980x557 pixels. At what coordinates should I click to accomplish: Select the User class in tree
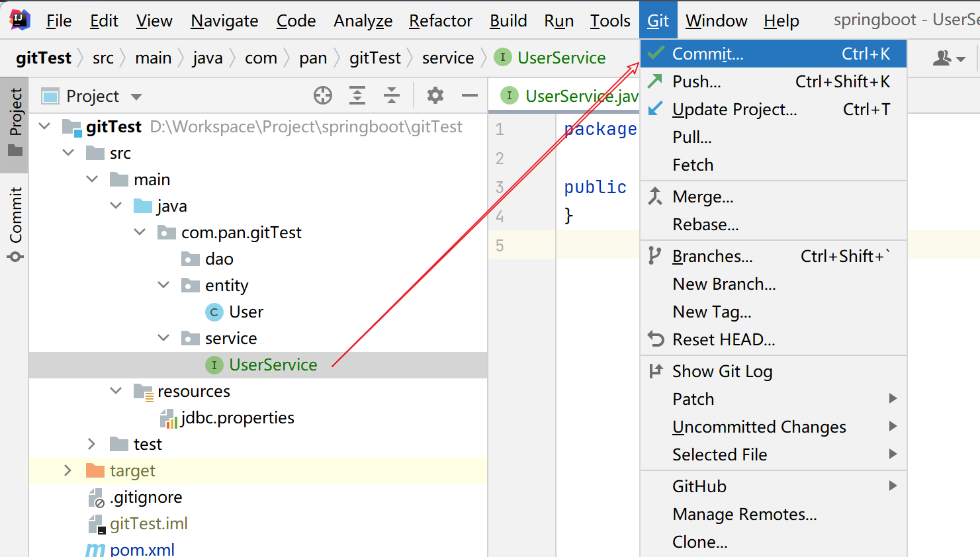tap(245, 312)
